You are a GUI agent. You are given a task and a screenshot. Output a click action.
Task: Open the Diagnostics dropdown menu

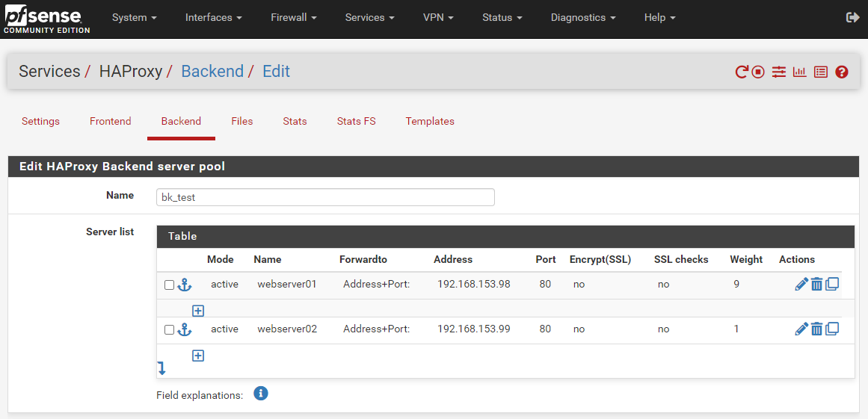(x=583, y=18)
